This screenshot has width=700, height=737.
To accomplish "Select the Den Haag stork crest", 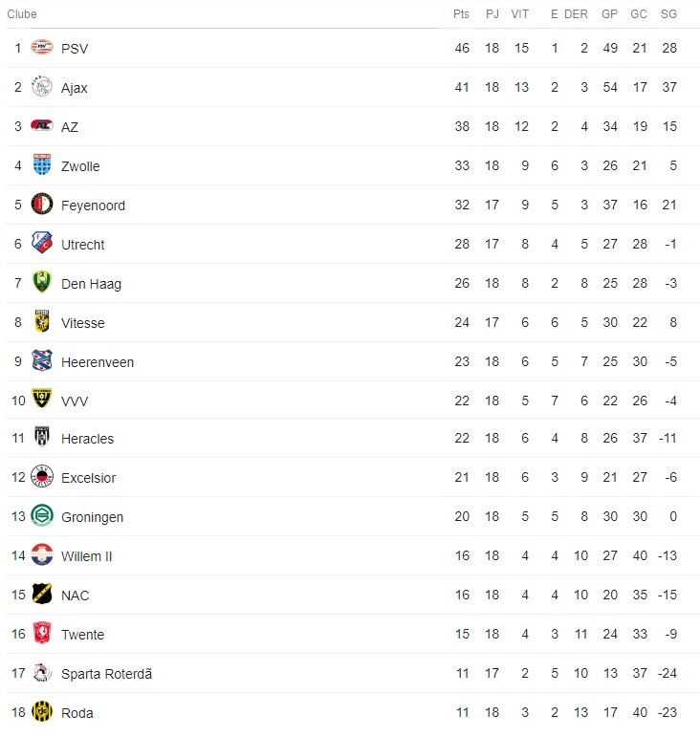I will pos(42,282).
